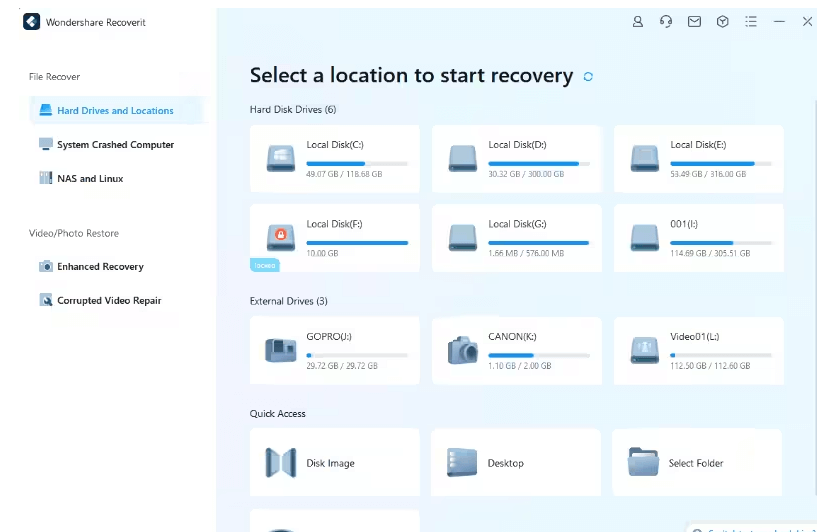Click the 114.69 GB / 305.51 GB text

(x=710, y=253)
